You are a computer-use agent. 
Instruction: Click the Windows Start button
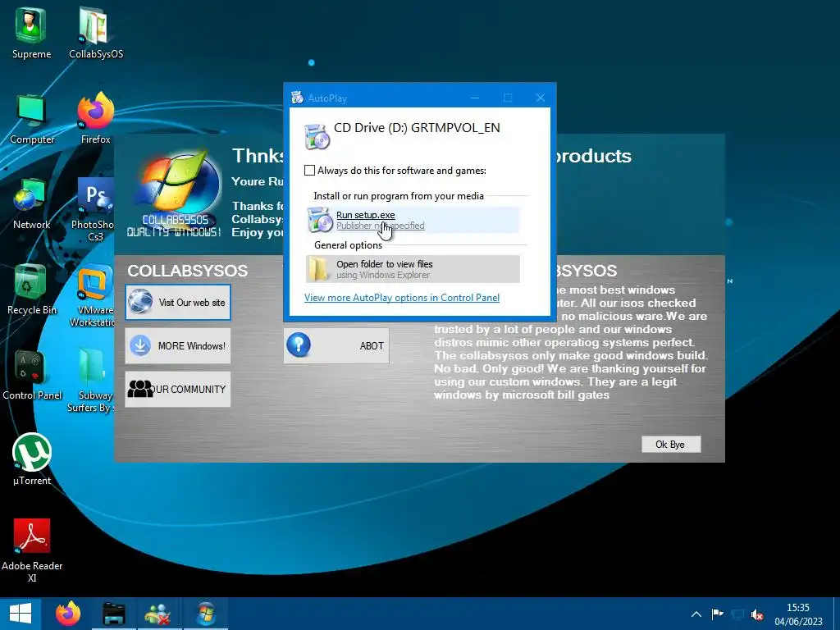[x=21, y=614]
